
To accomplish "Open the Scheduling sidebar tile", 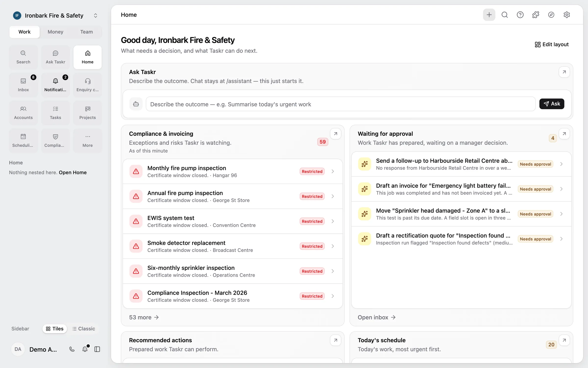I will point(23,141).
